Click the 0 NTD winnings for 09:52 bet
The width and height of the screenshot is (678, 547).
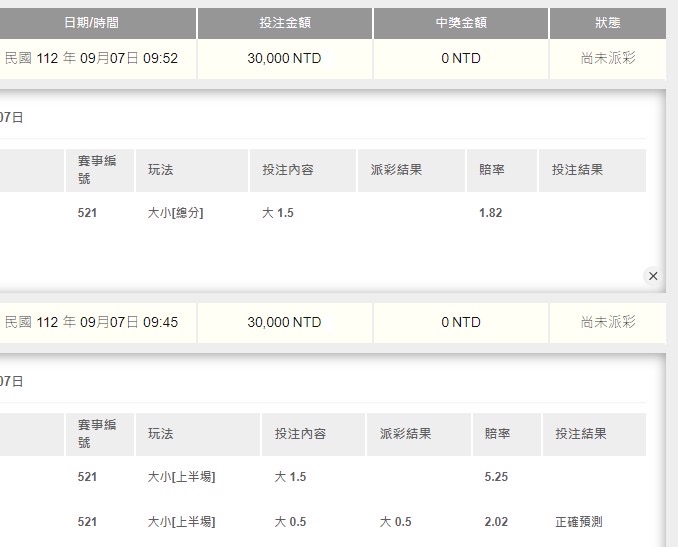[460, 58]
